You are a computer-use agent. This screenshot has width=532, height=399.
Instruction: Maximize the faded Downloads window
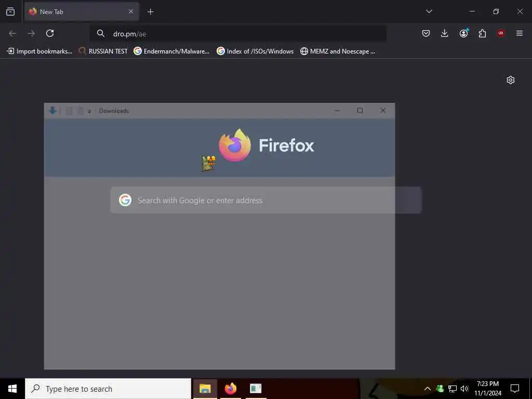(x=360, y=111)
